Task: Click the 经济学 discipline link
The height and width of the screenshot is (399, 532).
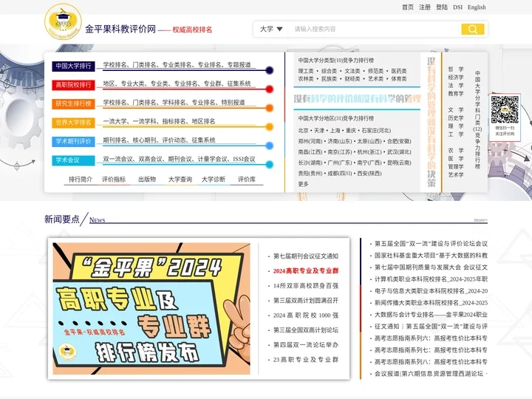Action: pyautogui.click(x=456, y=78)
